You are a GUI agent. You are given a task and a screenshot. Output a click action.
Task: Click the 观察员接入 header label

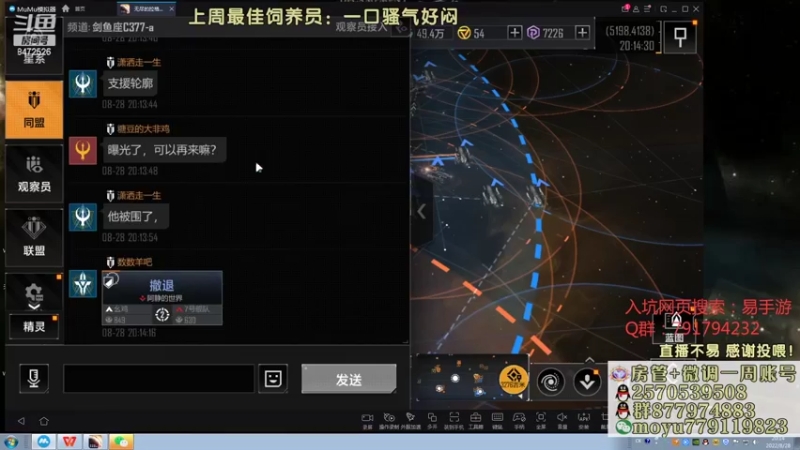coord(361,27)
